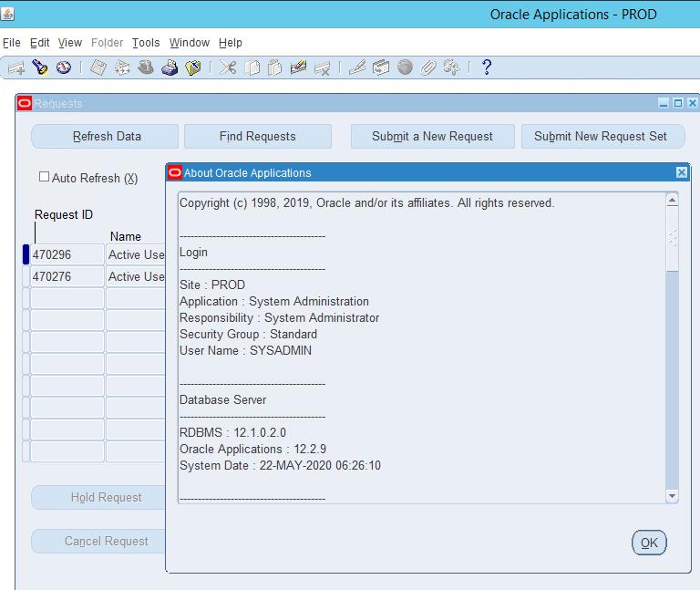The height and width of the screenshot is (590, 700).
Task: Click 'RDBMS : 12.1.0.2.0' text
Action: coord(233,432)
